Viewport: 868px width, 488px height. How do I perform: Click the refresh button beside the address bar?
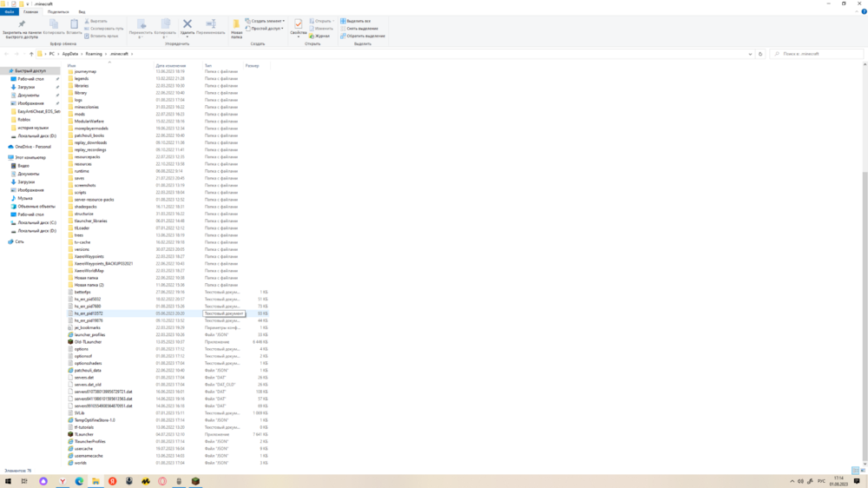coord(760,54)
